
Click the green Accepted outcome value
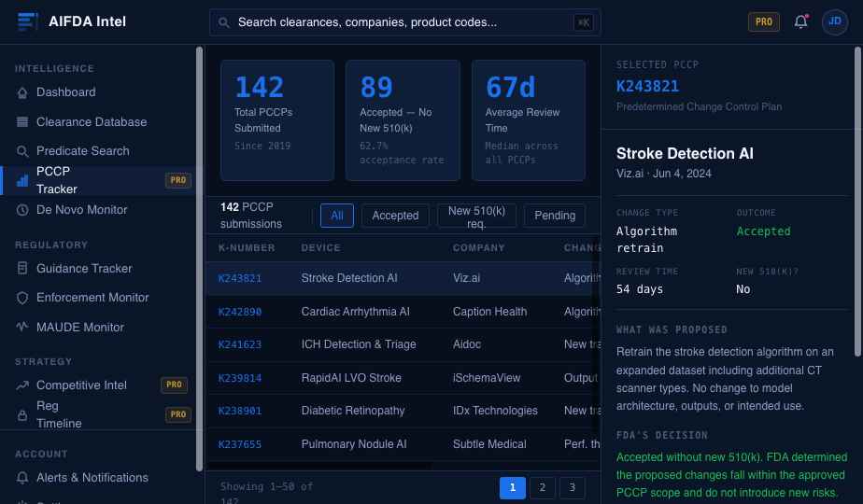click(763, 231)
